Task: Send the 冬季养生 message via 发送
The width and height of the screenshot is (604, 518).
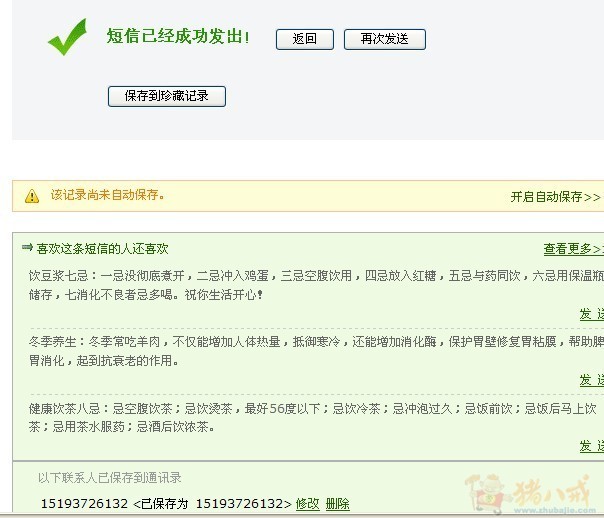Action: point(591,380)
